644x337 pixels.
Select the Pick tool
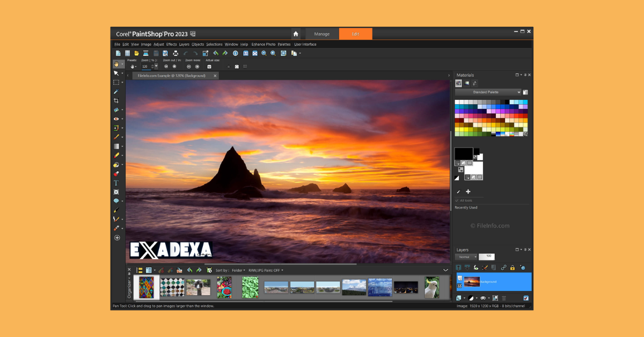click(x=116, y=73)
